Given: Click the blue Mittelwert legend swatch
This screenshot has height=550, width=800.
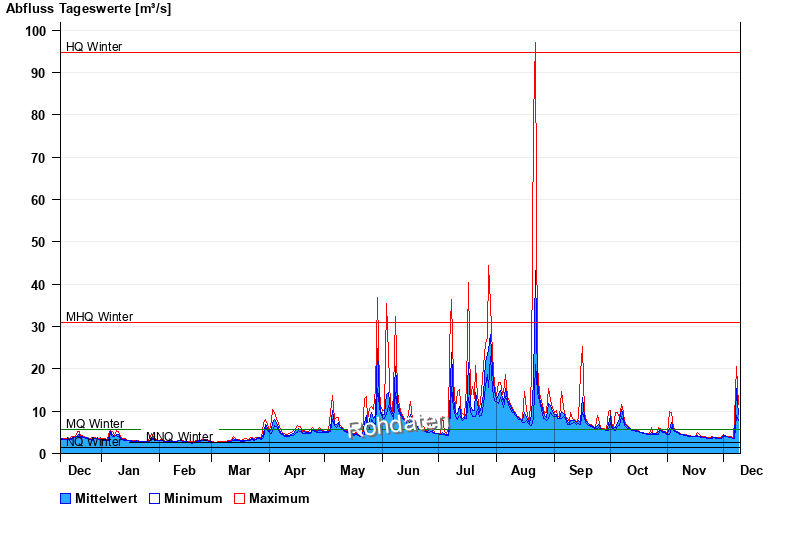Looking at the screenshot, I should click(x=66, y=498).
